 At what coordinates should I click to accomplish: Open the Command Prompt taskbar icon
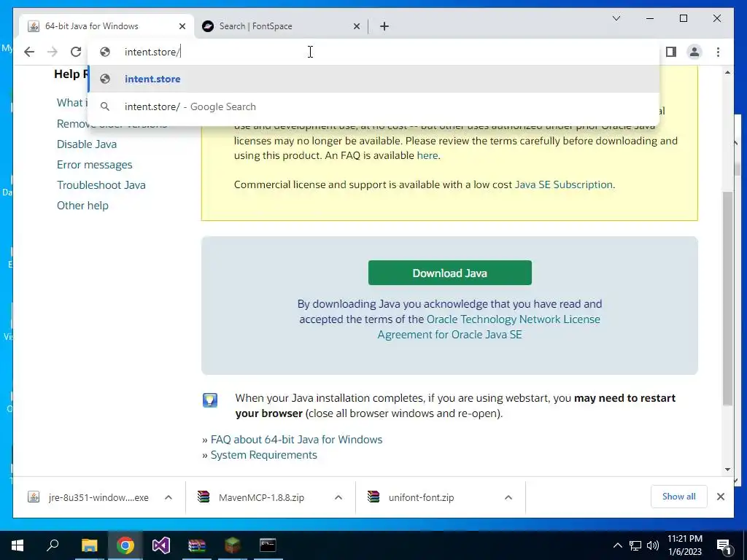click(268, 545)
